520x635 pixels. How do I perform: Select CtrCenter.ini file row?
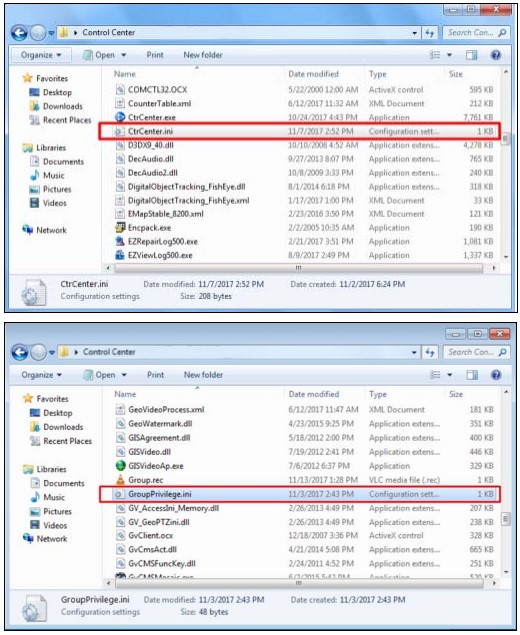coord(300,132)
